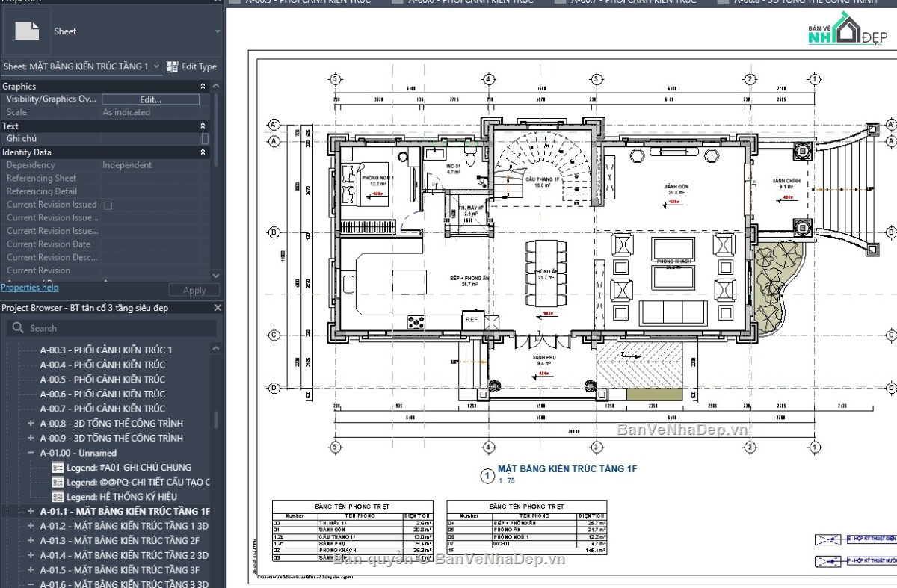Image resolution: width=897 pixels, height=588 pixels.
Task: Select grid bubble B left of the plan
Action: tap(274, 233)
